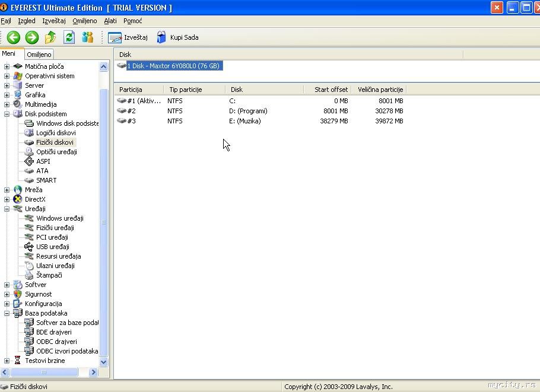The image size is (540, 392).
Task: Select the Maxtor 6Y080L0 disk entry
Action: pyautogui.click(x=174, y=66)
